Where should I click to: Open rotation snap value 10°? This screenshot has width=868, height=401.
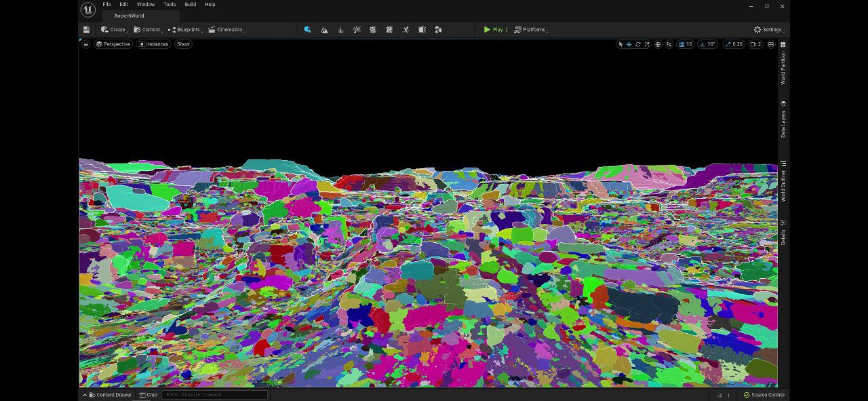(x=711, y=44)
